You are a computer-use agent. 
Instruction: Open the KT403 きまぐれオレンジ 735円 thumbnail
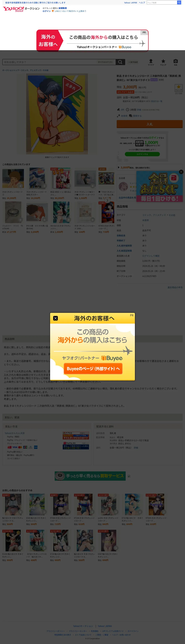(106, 212)
